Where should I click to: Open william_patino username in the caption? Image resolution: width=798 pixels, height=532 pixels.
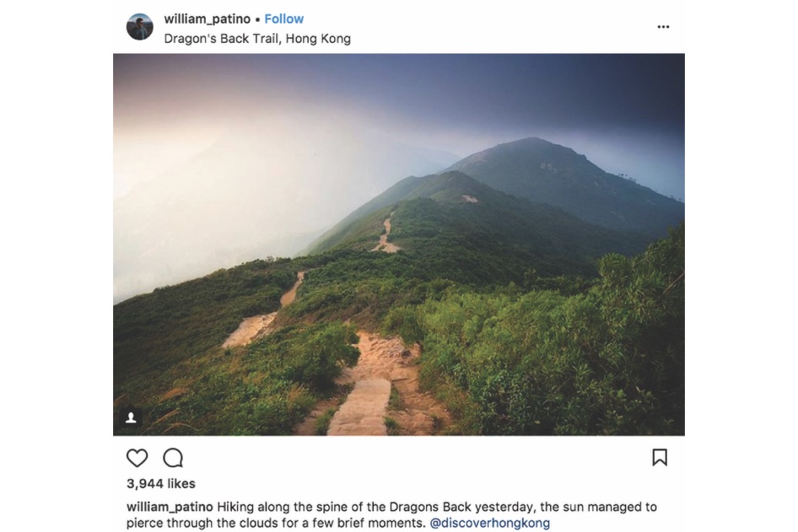pyautogui.click(x=170, y=507)
